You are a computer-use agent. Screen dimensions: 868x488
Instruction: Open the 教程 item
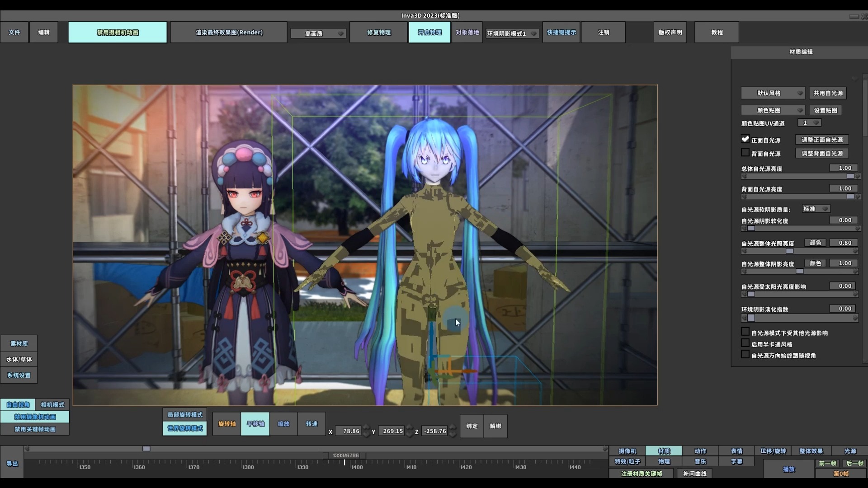[717, 33]
